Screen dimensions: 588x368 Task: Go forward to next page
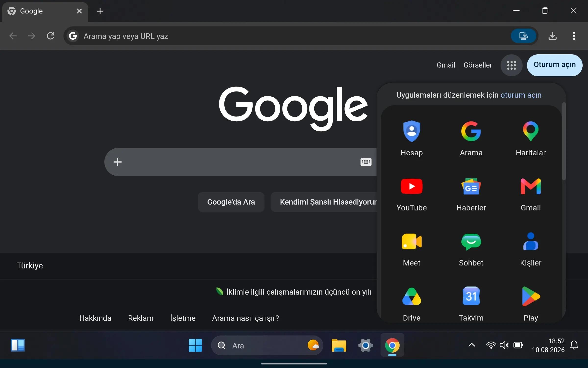pos(32,36)
